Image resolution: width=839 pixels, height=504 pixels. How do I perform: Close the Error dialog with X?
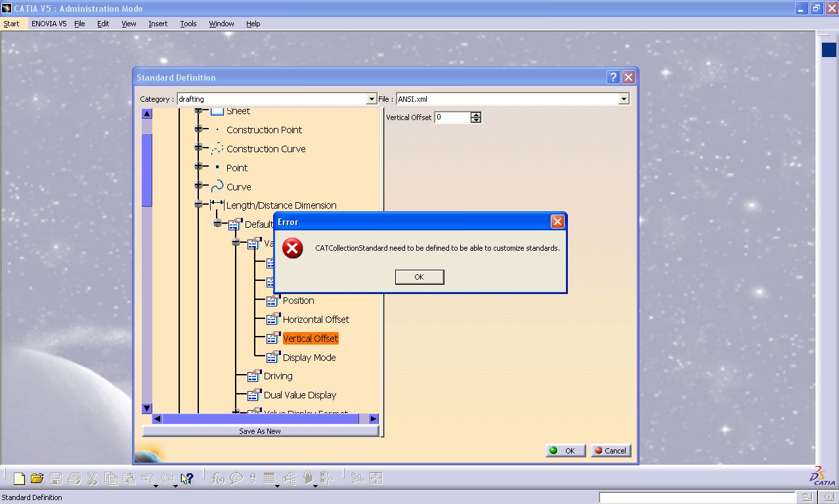[557, 222]
